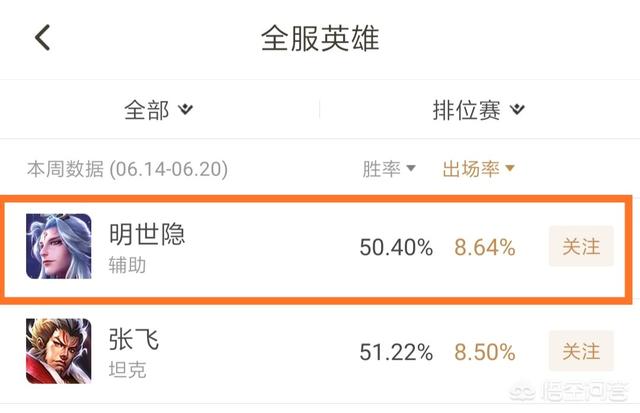Click the 悟空问答 watermark logo

(569, 392)
